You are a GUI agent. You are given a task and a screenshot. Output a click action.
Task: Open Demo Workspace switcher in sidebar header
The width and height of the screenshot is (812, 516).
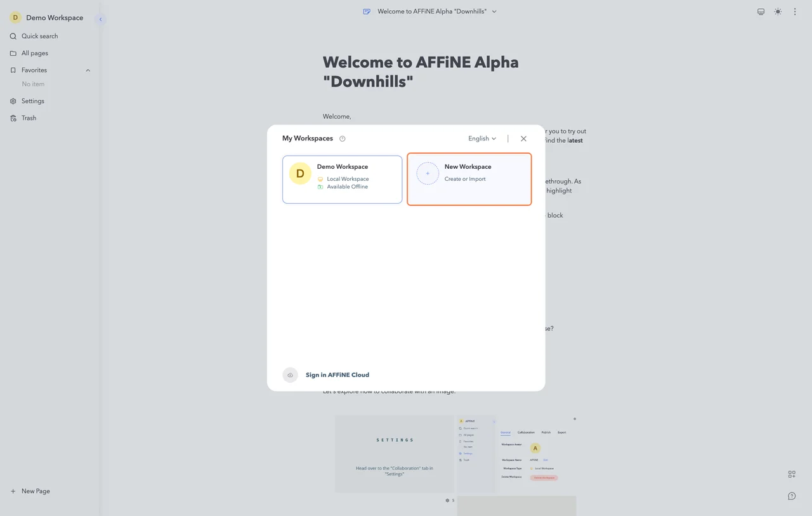[46, 18]
